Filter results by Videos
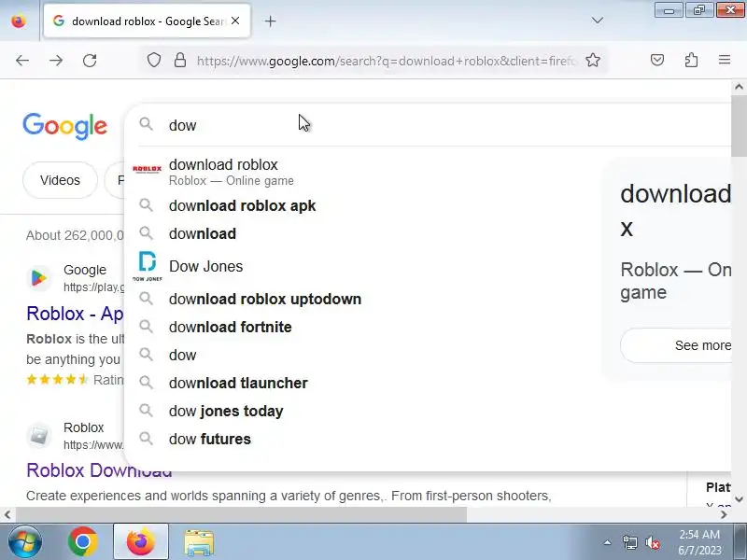The height and width of the screenshot is (560, 747). [x=60, y=180]
